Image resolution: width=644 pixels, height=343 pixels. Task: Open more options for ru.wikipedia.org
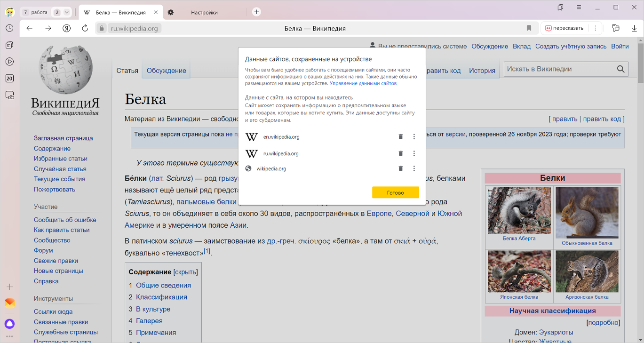coord(414,153)
